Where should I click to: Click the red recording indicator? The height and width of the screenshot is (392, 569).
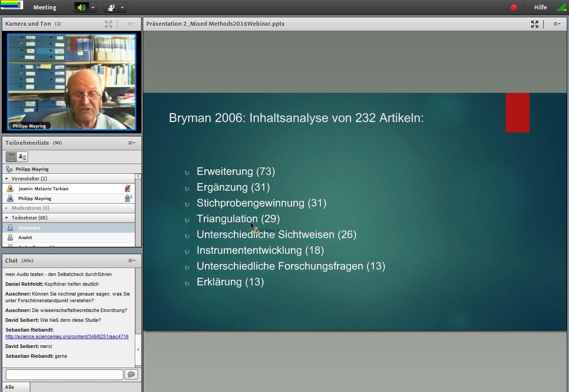(514, 8)
